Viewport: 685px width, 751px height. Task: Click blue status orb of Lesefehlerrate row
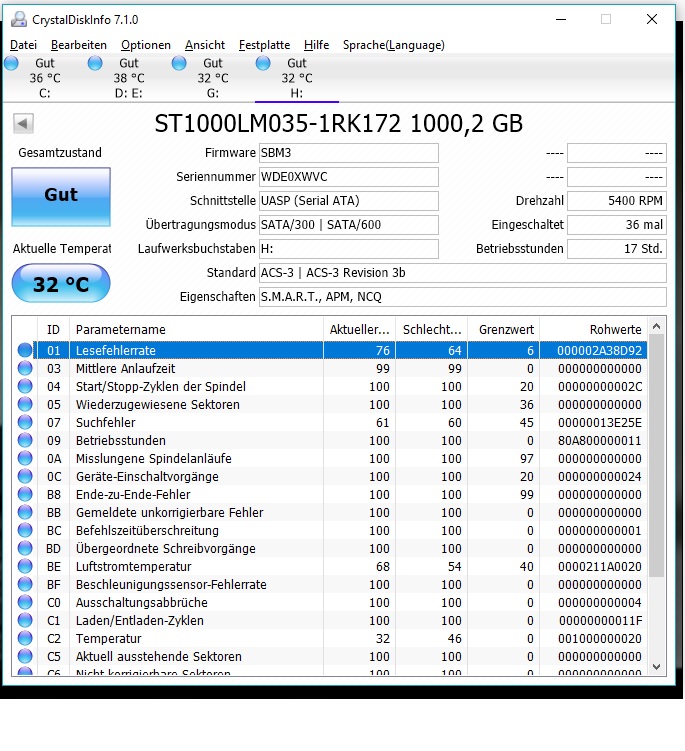click(25, 350)
